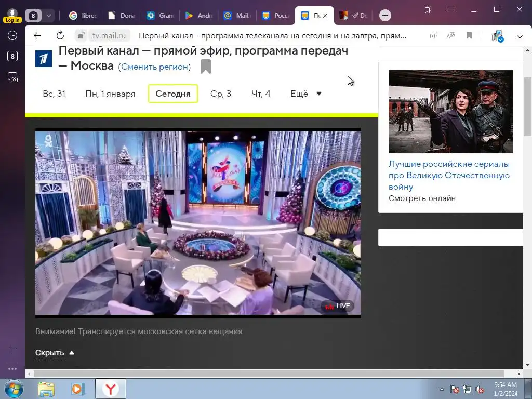Viewport: 532px width, 399px height.
Task: Click the plus icon in left sidebar
Action: point(12,349)
